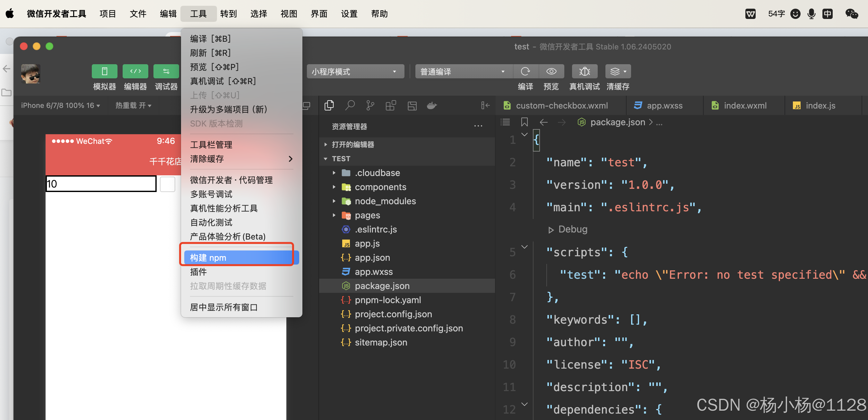Open the 普通编译 compile dropdown
Screen dimensions: 868x420
pyautogui.click(x=464, y=71)
